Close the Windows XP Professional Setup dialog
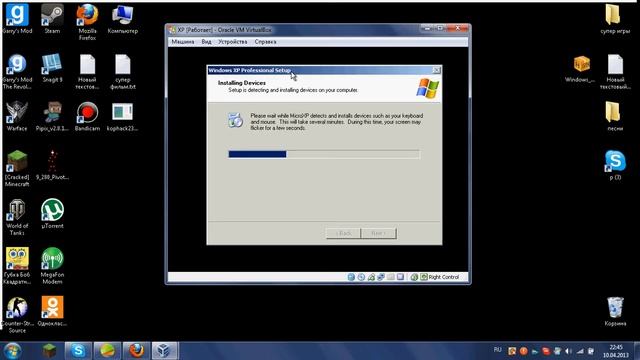640x360 pixels. pyautogui.click(x=436, y=70)
